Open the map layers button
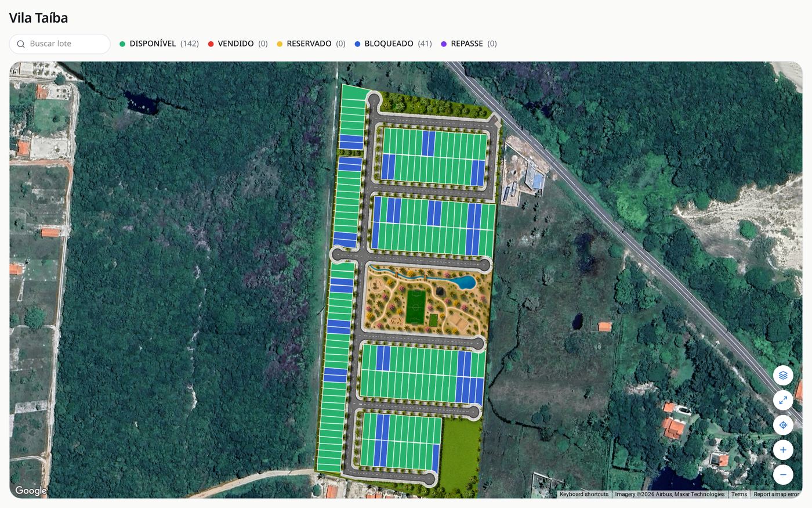This screenshot has width=812, height=508. click(783, 375)
